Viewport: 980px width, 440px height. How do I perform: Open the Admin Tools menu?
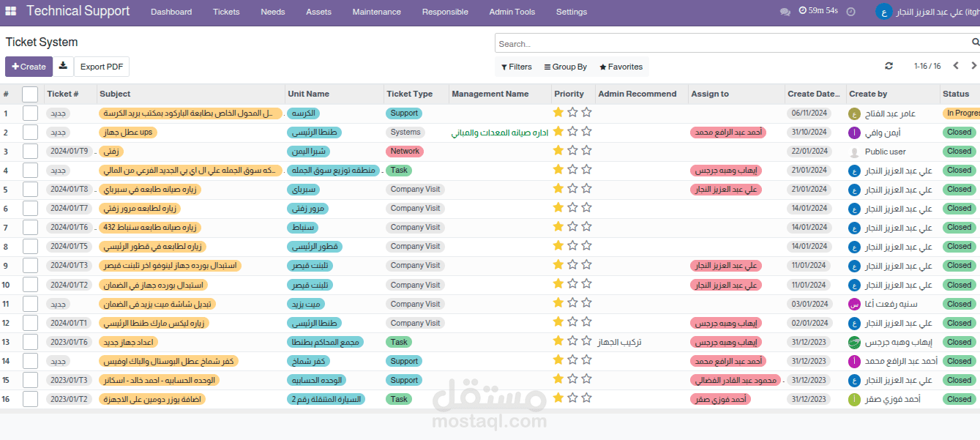coord(512,12)
